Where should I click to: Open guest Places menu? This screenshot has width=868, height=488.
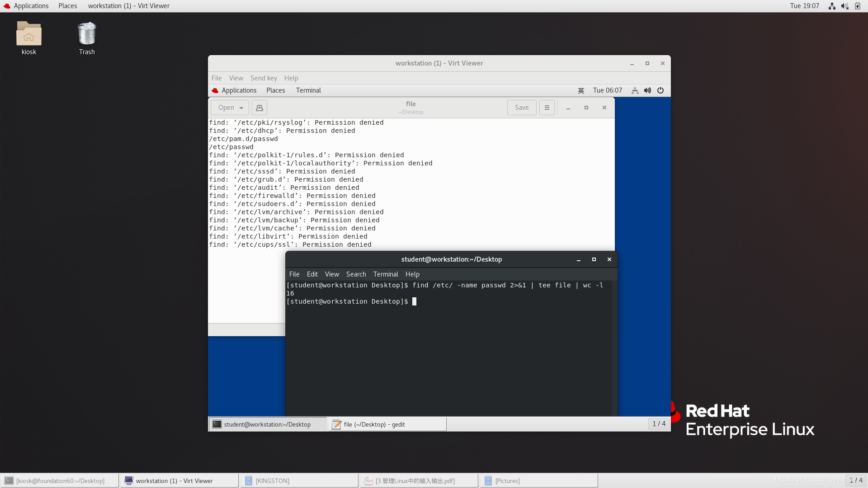275,90
